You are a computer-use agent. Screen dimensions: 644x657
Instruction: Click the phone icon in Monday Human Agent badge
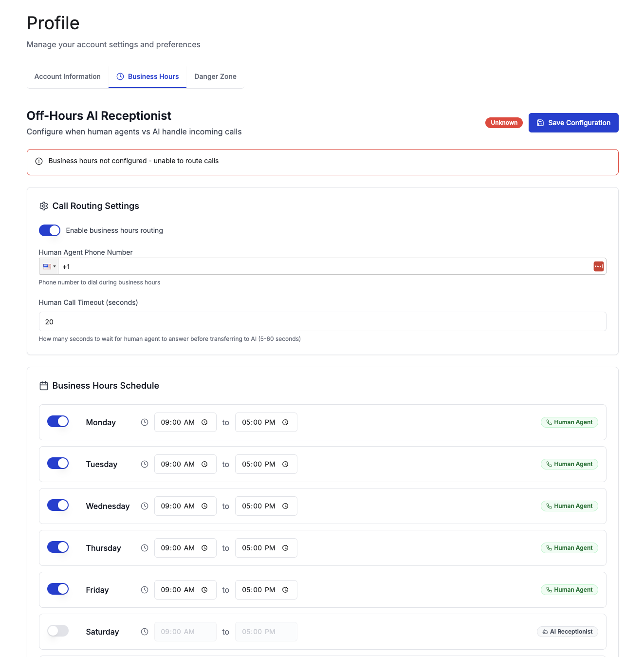(x=549, y=422)
